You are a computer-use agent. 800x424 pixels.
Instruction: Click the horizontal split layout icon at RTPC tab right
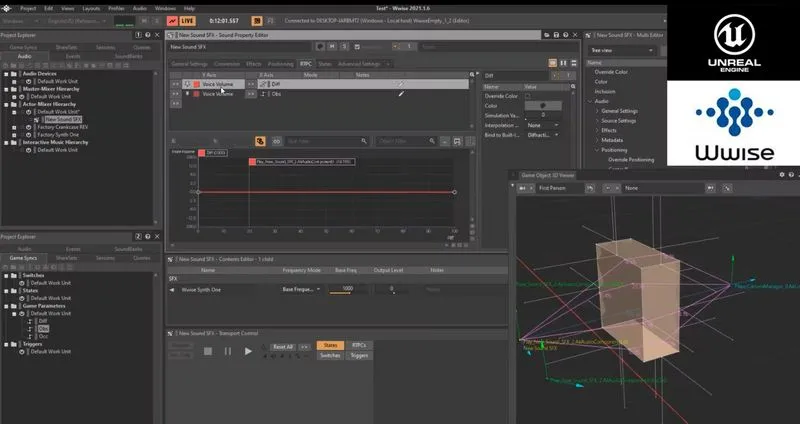573,63
